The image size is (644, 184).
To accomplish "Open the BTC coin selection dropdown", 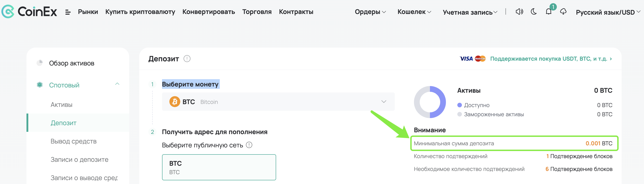I will coord(278,102).
